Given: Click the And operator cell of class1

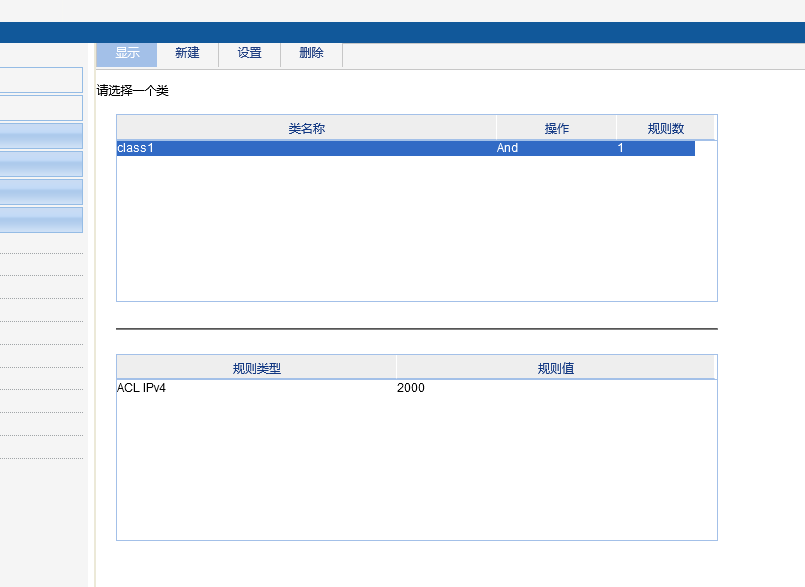Looking at the screenshot, I should pyautogui.click(x=507, y=148).
